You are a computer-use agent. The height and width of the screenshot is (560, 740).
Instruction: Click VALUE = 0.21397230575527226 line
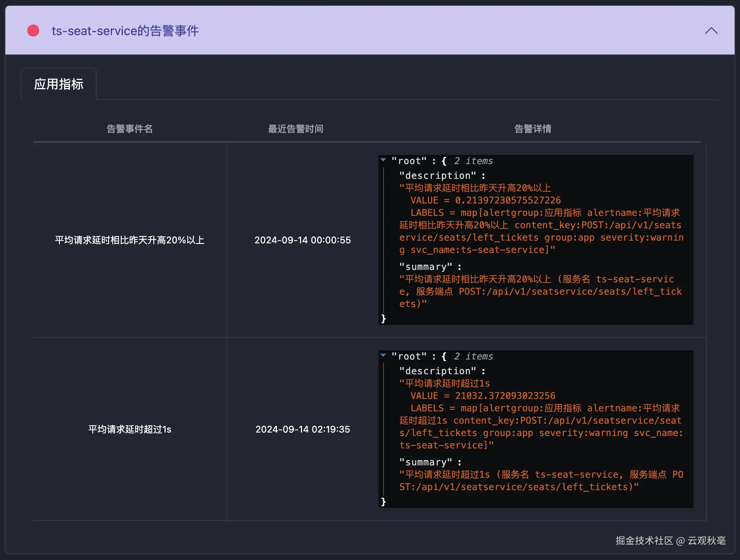[485, 200]
